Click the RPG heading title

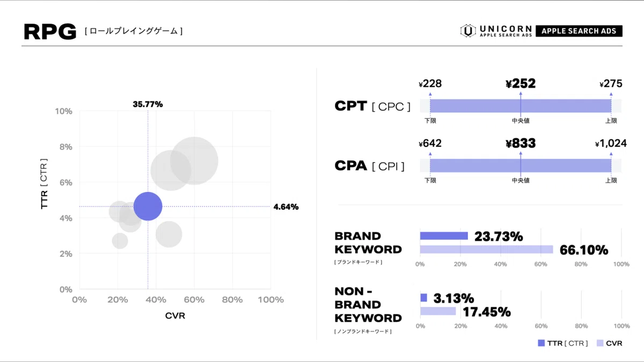click(x=50, y=32)
